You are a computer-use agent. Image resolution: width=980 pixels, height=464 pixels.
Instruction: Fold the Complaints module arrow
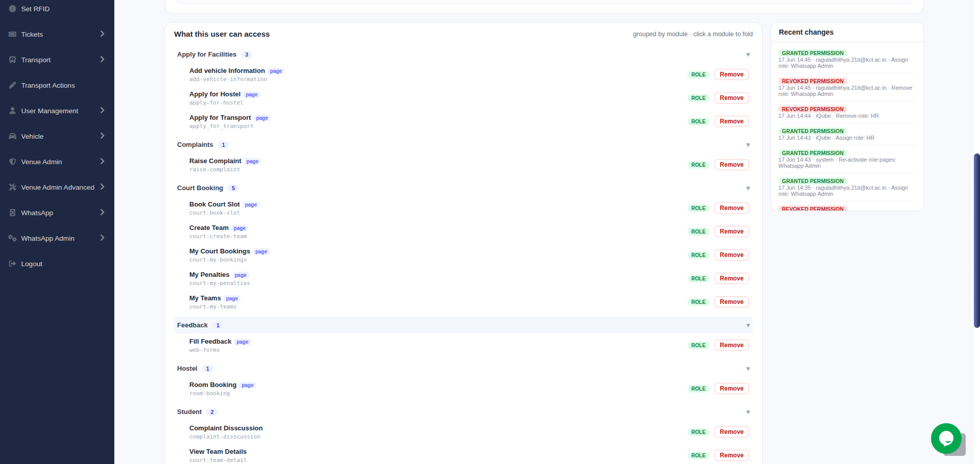coord(748,145)
